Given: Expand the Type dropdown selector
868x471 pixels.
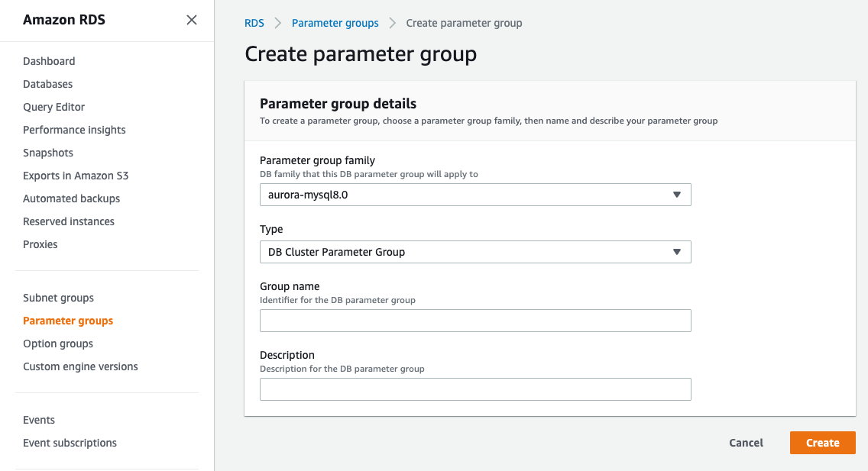Looking at the screenshot, I should tap(475, 252).
